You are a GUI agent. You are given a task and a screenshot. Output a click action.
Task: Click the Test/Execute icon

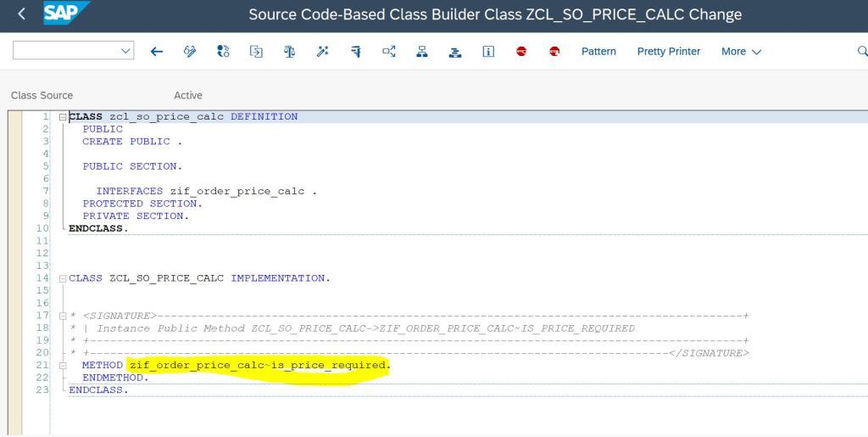click(356, 52)
